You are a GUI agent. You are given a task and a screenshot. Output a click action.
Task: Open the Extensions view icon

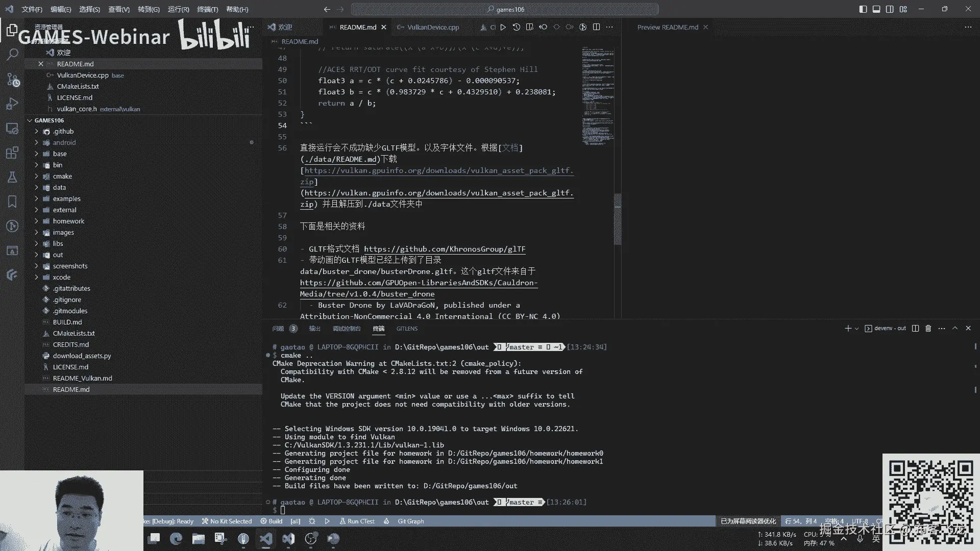pyautogui.click(x=12, y=153)
